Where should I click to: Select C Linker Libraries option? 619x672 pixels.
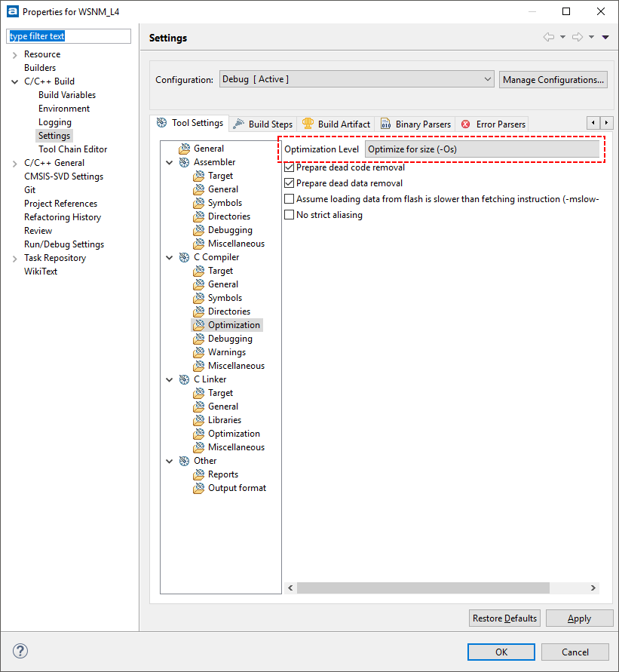click(x=225, y=420)
